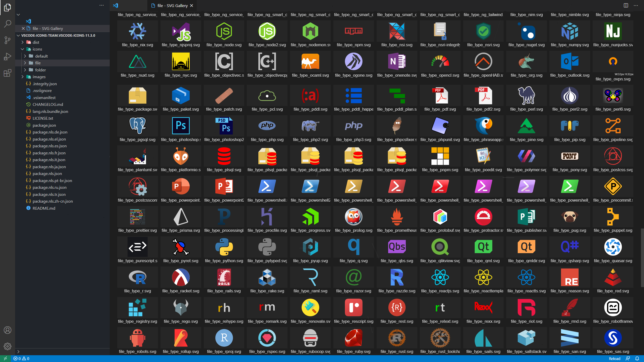Close file - SVG Gallery in Open Editors
The height and width of the screenshot is (362, 644).
coord(23,28)
